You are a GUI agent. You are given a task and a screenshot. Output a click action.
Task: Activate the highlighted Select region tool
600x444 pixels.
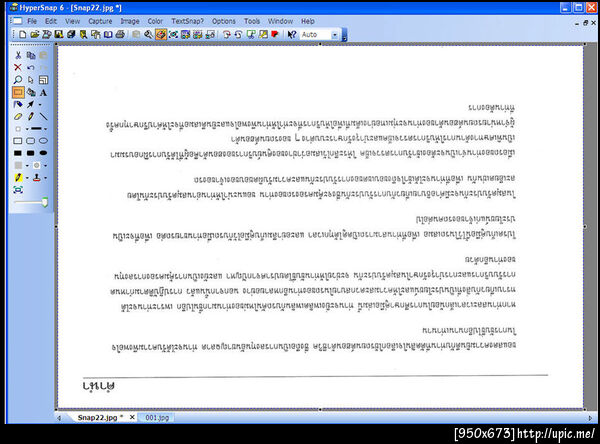(x=18, y=92)
